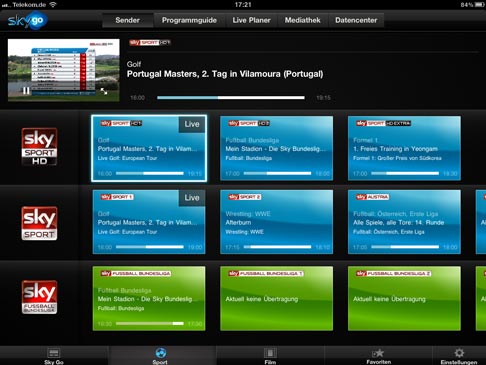Tap the Sky Sport HD channel logo
Viewport: 486px width, 365px height.
point(39,147)
